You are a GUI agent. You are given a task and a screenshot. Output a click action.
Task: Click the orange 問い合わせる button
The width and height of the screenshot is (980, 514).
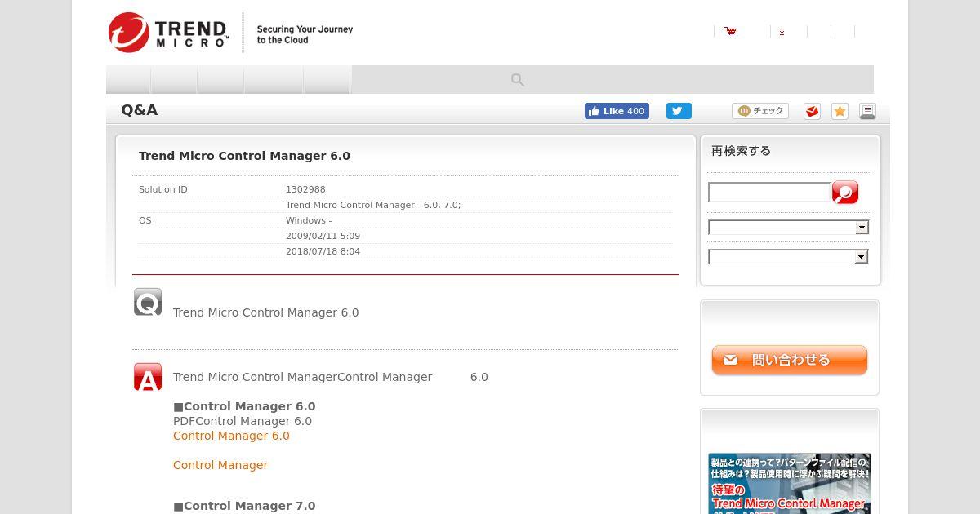[789, 360]
